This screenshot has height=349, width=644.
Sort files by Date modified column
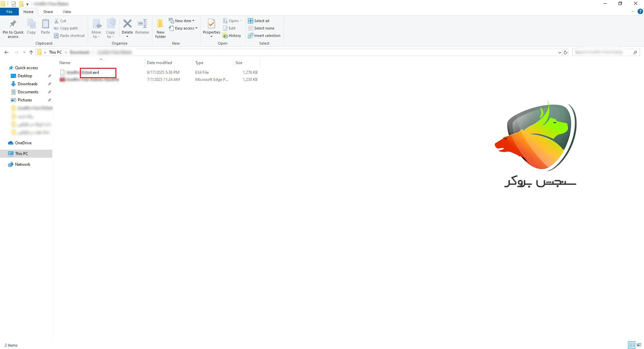tap(159, 63)
